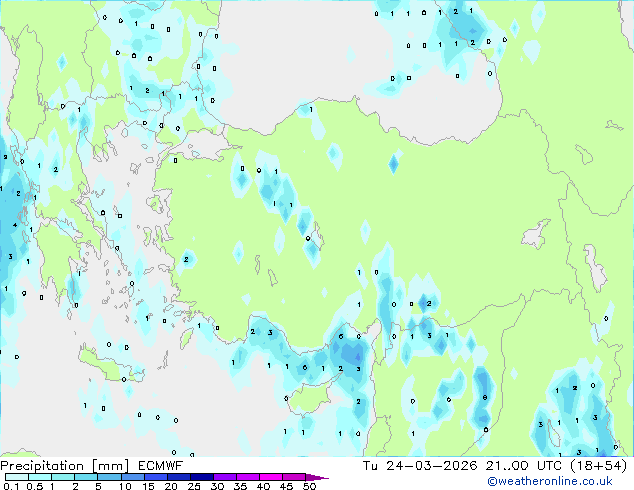Click the purple over-50 legend arrow tip
Screen dimensions: 634x490
[x=317, y=477]
